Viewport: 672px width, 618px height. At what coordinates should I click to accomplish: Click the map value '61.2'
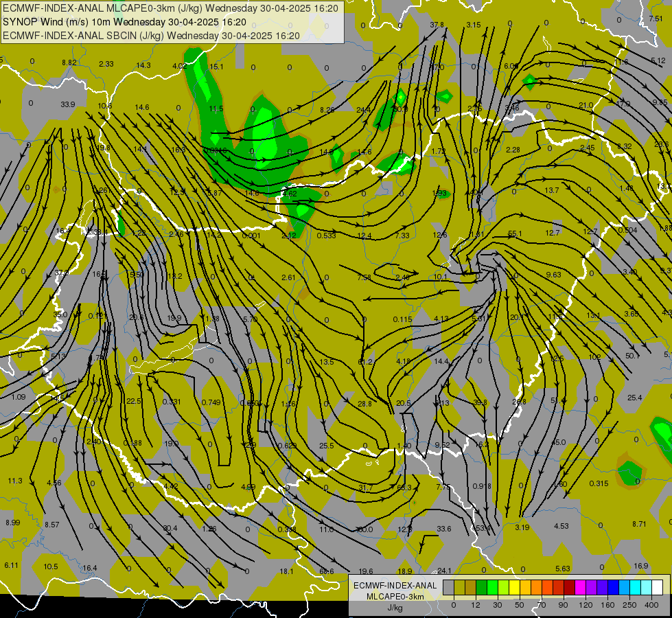(x=364, y=362)
